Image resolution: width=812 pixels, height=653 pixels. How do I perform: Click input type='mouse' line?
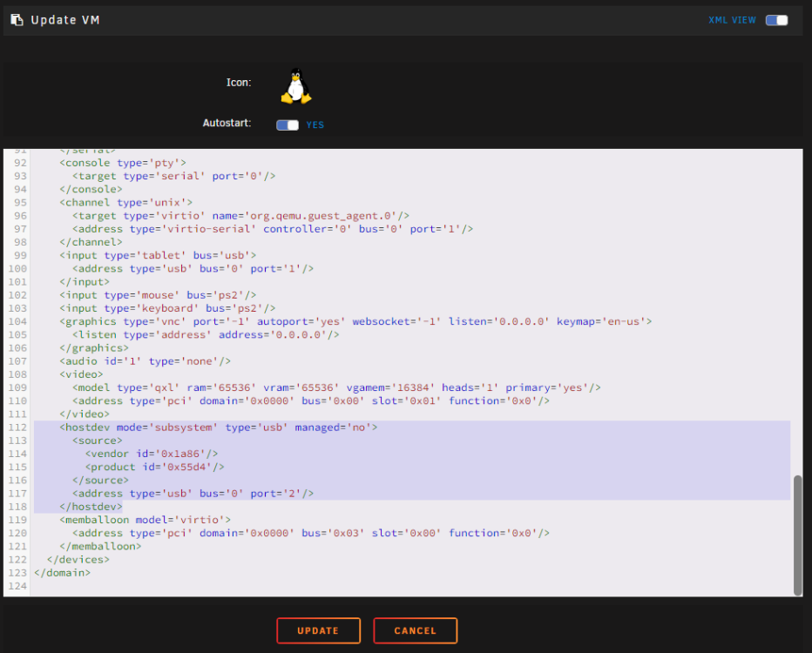click(x=158, y=295)
